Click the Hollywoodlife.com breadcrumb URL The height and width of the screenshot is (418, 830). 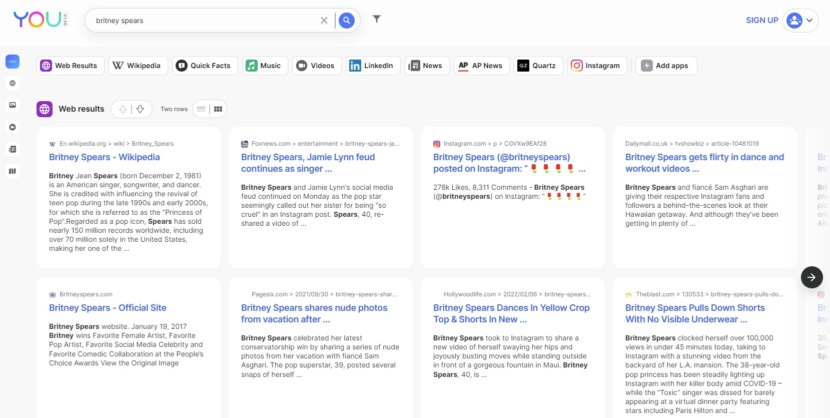(517, 295)
